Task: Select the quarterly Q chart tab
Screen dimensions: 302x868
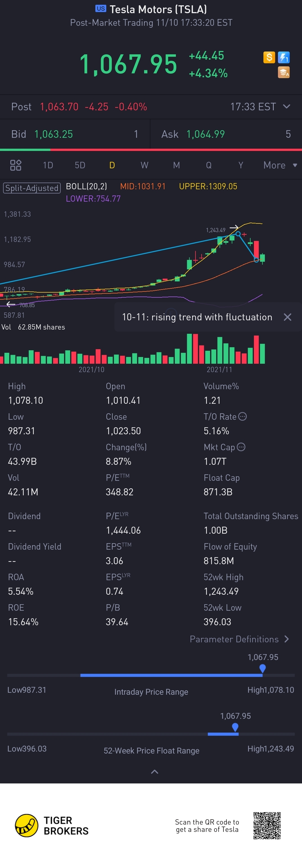Action: (209, 165)
